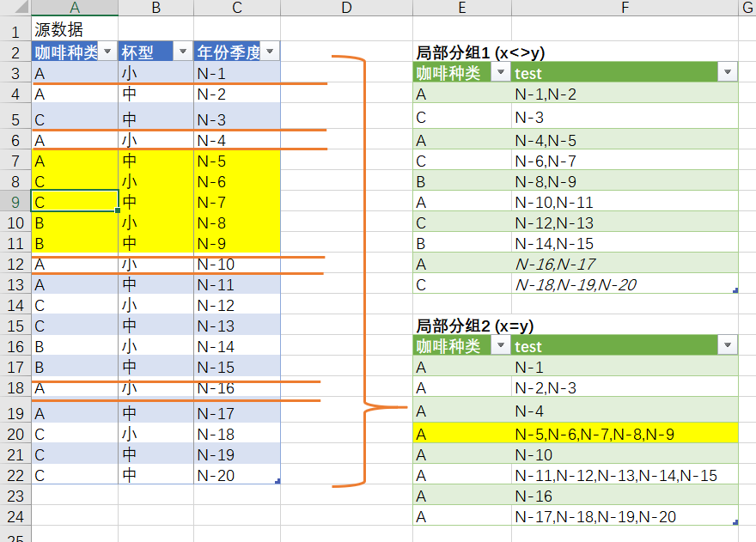This screenshot has width=756, height=542.
Task: Click the green test header cell
Action: pos(601,73)
